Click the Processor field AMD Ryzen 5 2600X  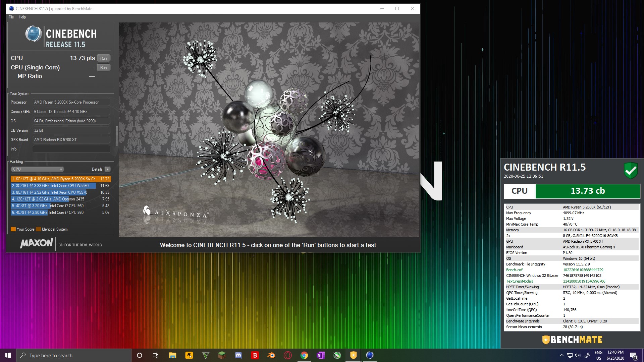[71, 102]
